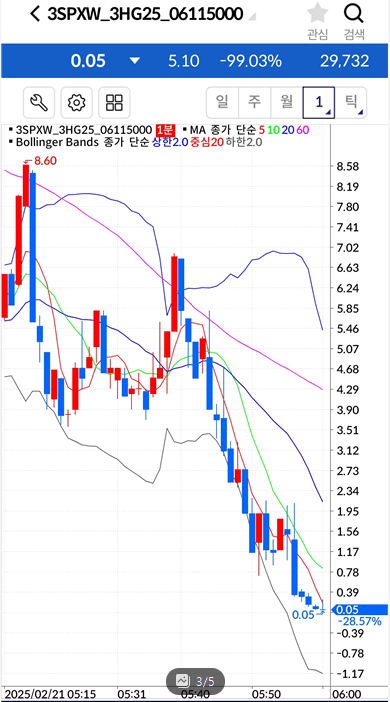Click 검색 search label
Screen dimensions: 390x702
tap(354, 34)
